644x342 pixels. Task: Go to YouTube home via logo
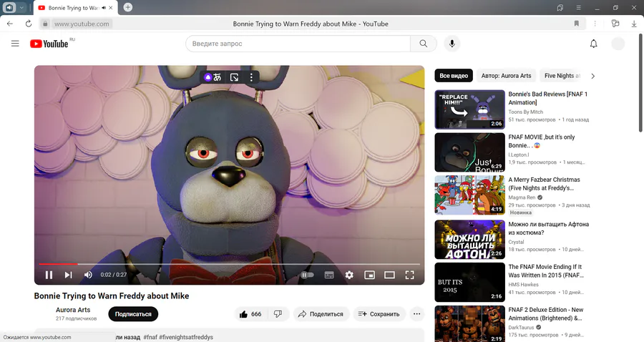click(49, 44)
